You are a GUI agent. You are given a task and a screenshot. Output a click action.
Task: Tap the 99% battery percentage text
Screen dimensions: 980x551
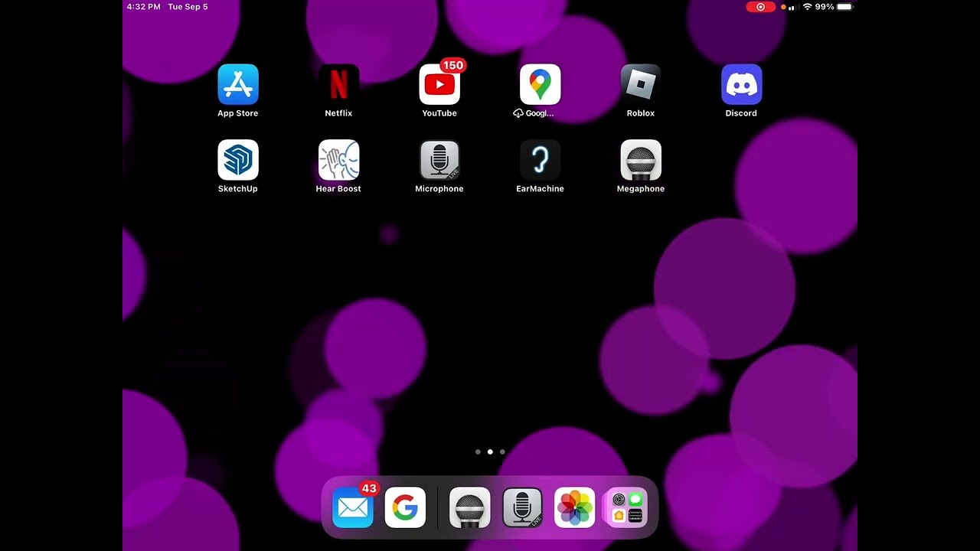click(825, 7)
